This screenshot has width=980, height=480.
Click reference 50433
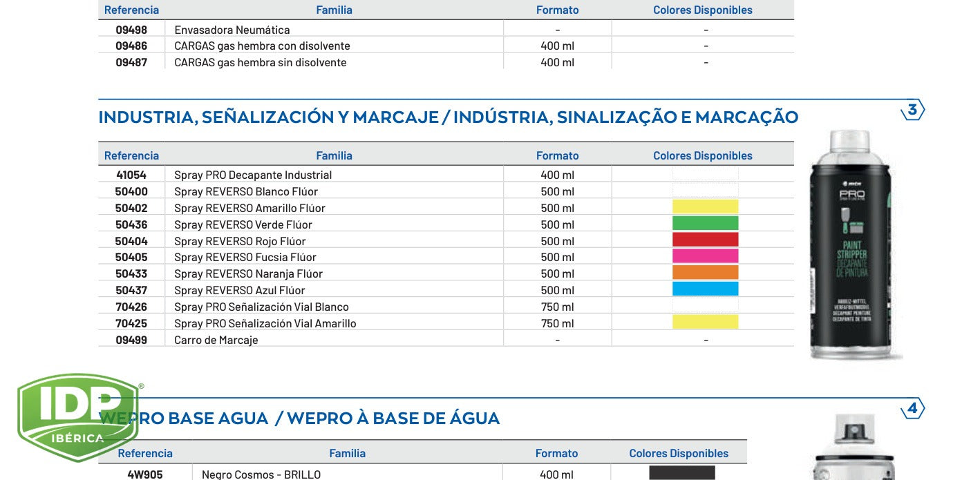(131, 273)
